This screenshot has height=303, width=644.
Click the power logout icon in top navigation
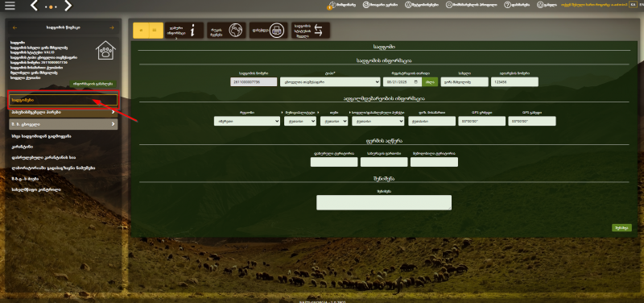pos(540,5)
